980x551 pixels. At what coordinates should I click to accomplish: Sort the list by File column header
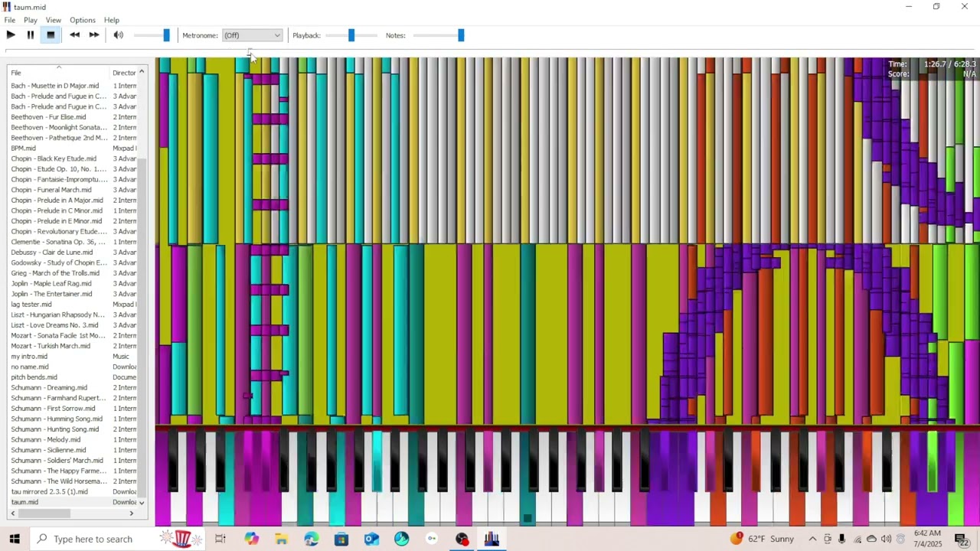click(58, 73)
